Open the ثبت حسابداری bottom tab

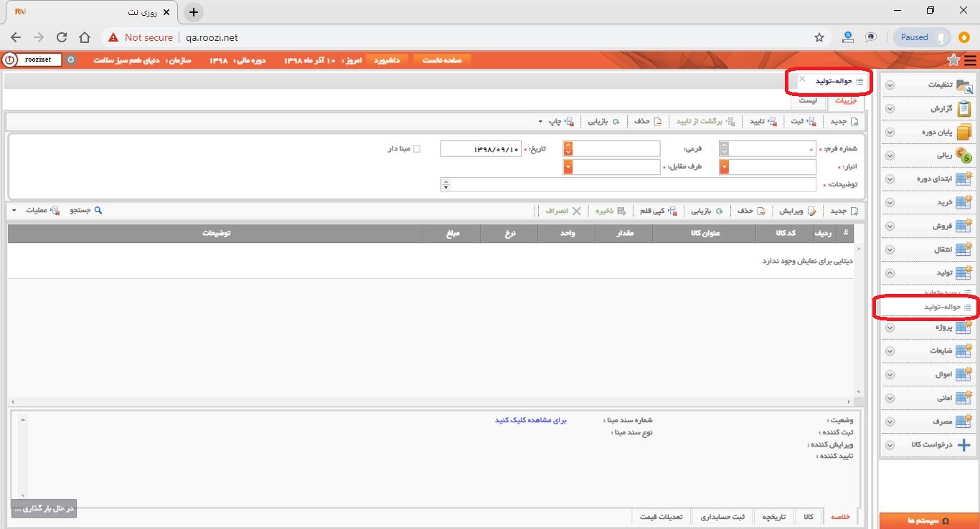[x=723, y=517]
